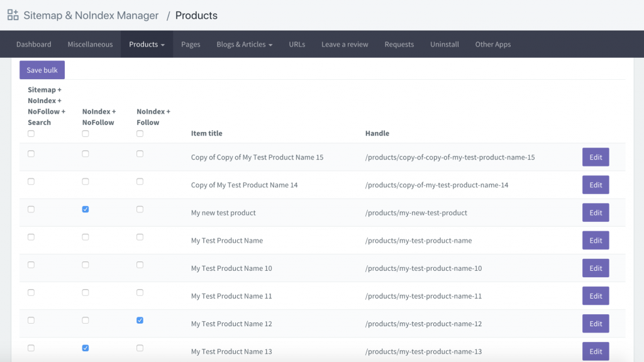Open the Products dropdown menu
Screen dimensions: 644x362
click(x=147, y=45)
